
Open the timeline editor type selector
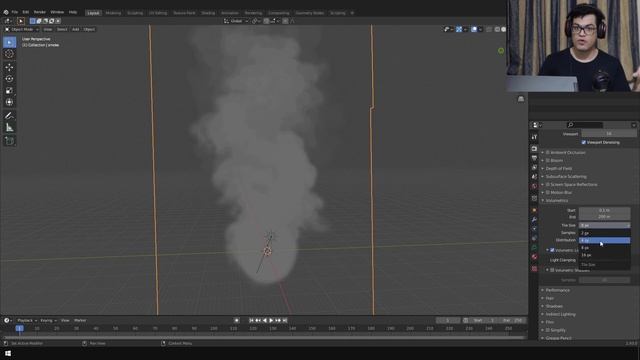(x=8, y=320)
